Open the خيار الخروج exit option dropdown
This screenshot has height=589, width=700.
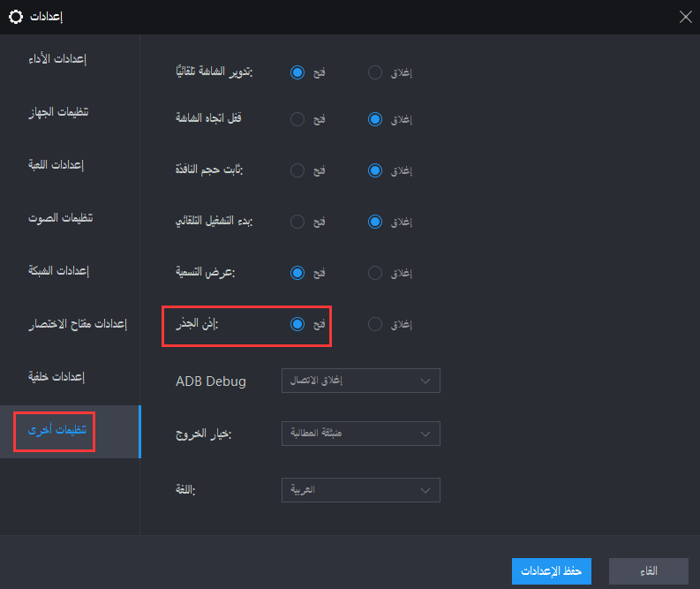click(x=361, y=434)
